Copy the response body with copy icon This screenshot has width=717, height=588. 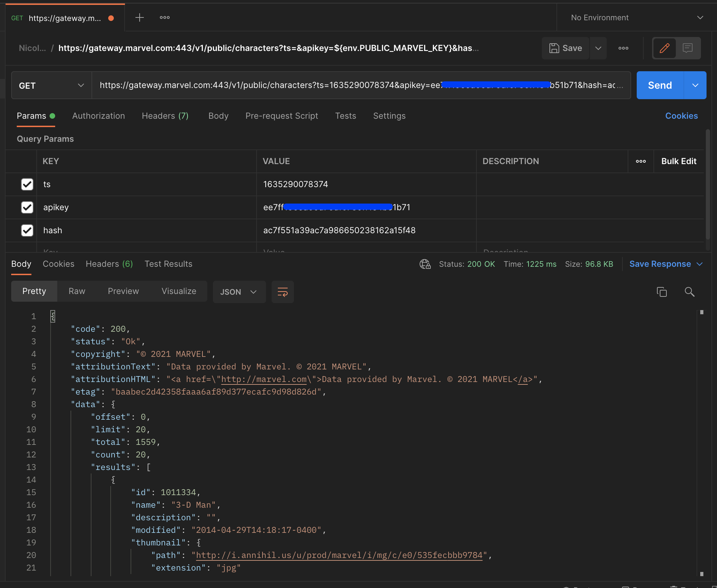coord(661,292)
